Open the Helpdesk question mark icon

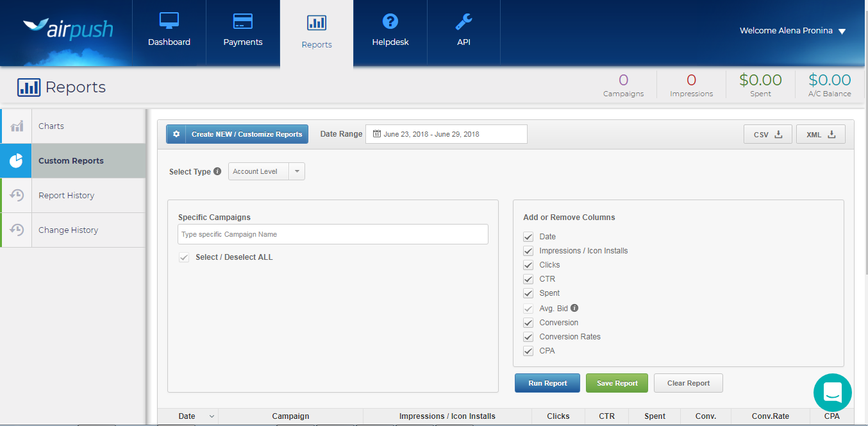click(x=390, y=21)
